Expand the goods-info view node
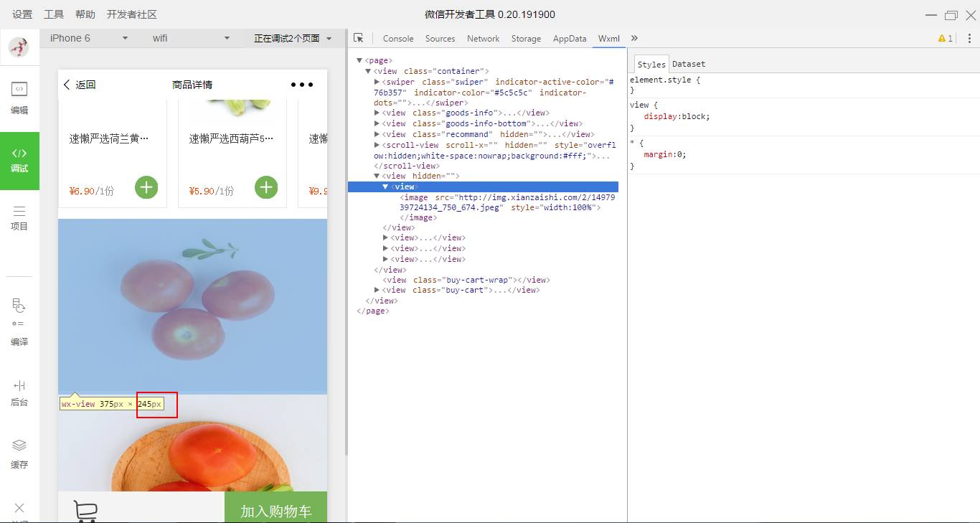 (377, 113)
